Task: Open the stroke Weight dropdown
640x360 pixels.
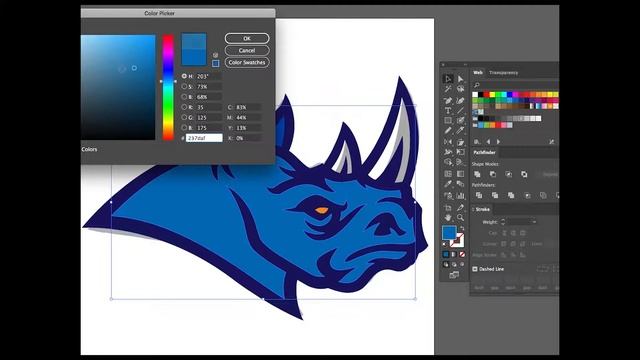Action: 534,222
